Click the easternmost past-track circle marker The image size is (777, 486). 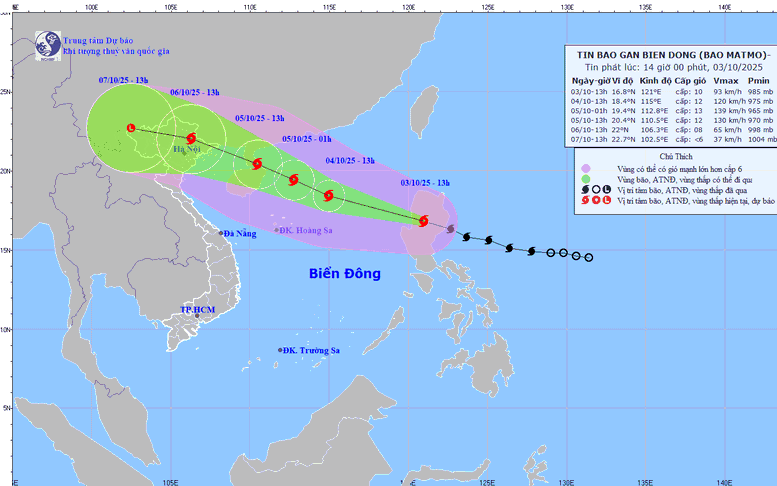point(588,257)
